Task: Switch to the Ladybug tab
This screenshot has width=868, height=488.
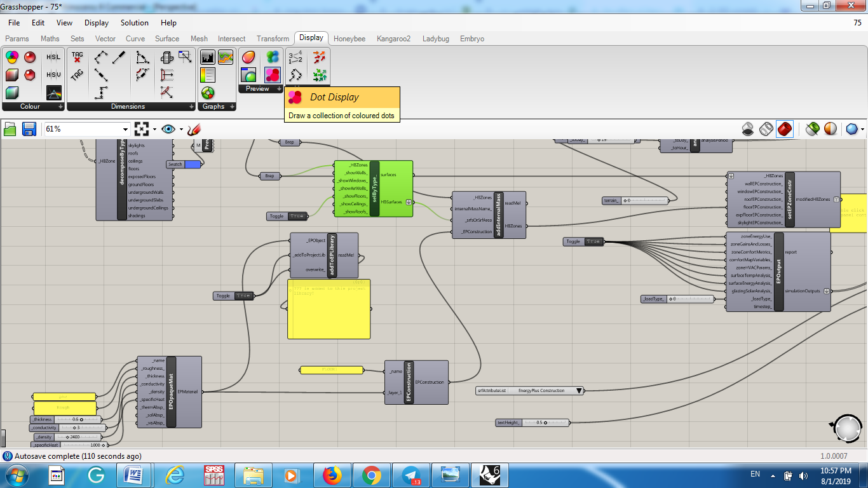Action: [x=436, y=39]
